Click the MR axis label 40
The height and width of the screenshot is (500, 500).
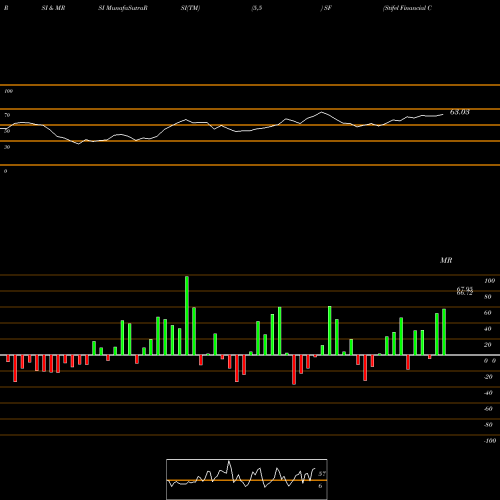pos(488,329)
